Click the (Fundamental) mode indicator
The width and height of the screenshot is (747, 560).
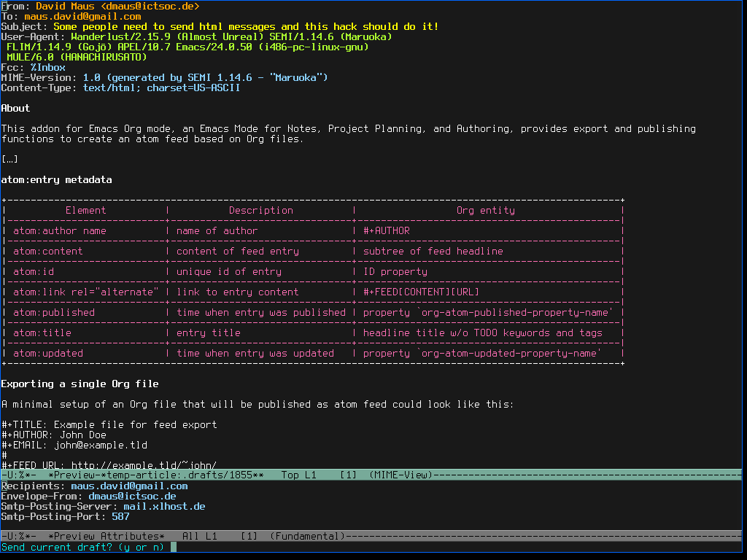click(x=308, y=536)
